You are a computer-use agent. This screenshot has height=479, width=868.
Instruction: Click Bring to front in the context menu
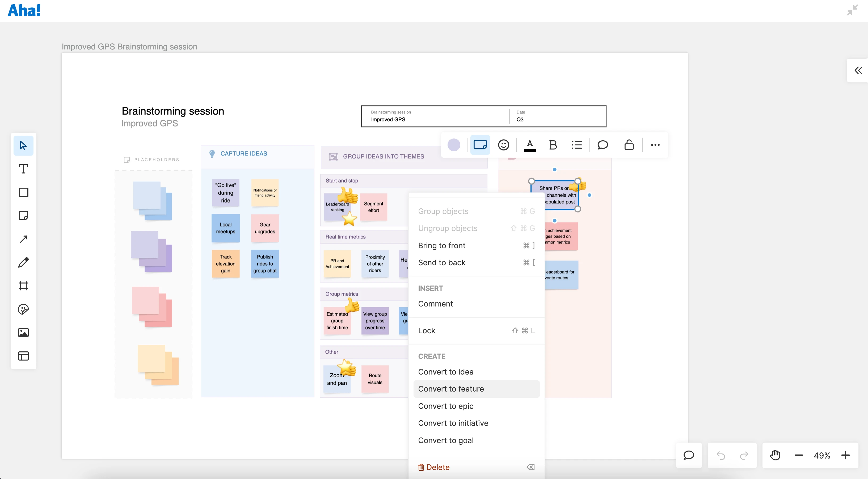pyautogui.click(x=442, y=245)
